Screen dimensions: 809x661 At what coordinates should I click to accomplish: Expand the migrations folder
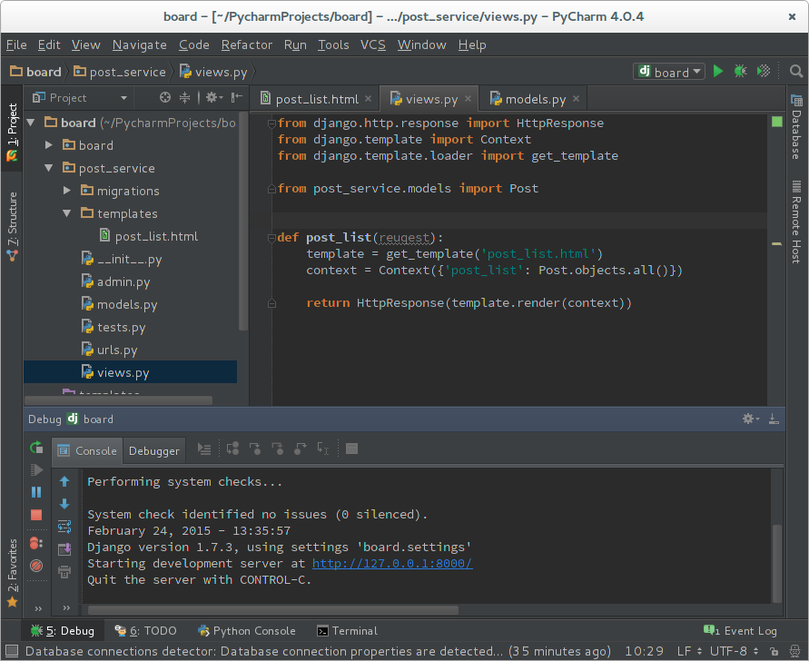tap(67, 190)
